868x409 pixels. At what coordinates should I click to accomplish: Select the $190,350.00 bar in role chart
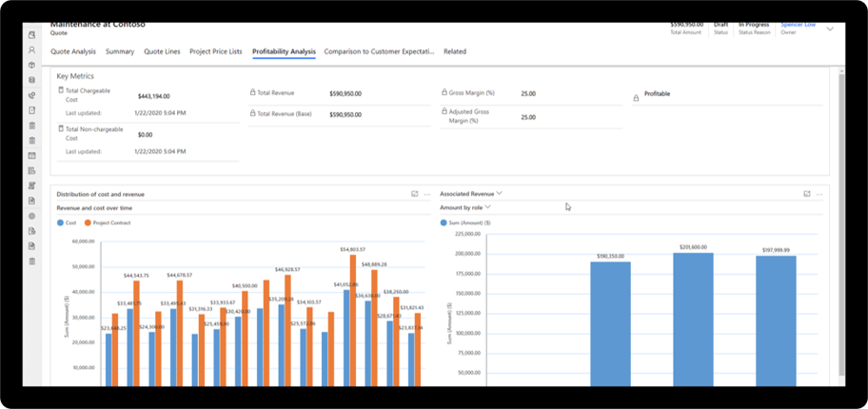610,323
